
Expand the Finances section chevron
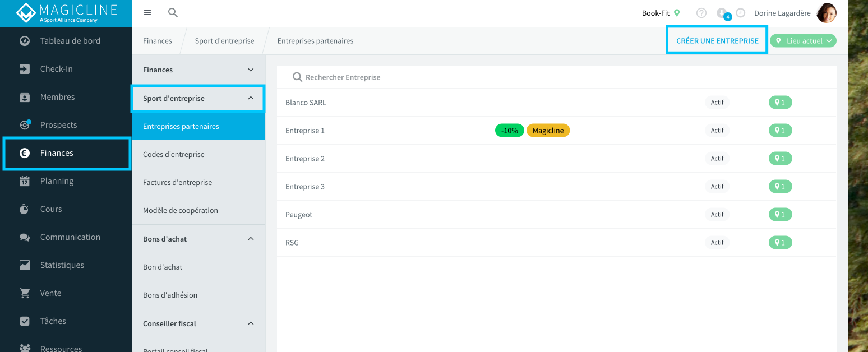(251, 70)
